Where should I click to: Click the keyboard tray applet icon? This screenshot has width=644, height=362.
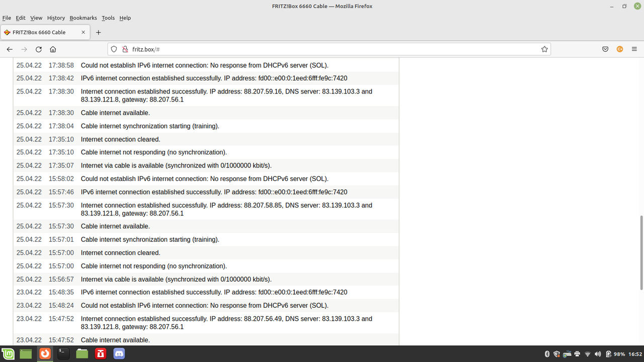tap(568, 354)
